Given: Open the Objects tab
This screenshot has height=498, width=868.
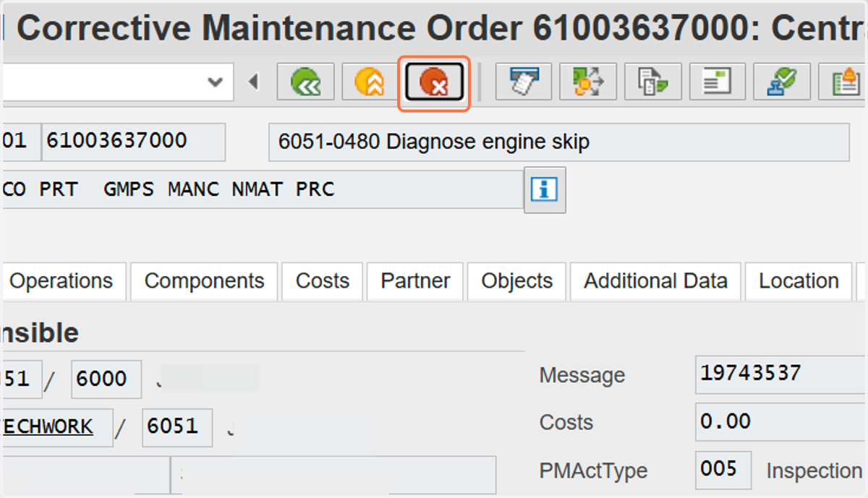Looking at the screenshot, I should click(x=517, y=281).
